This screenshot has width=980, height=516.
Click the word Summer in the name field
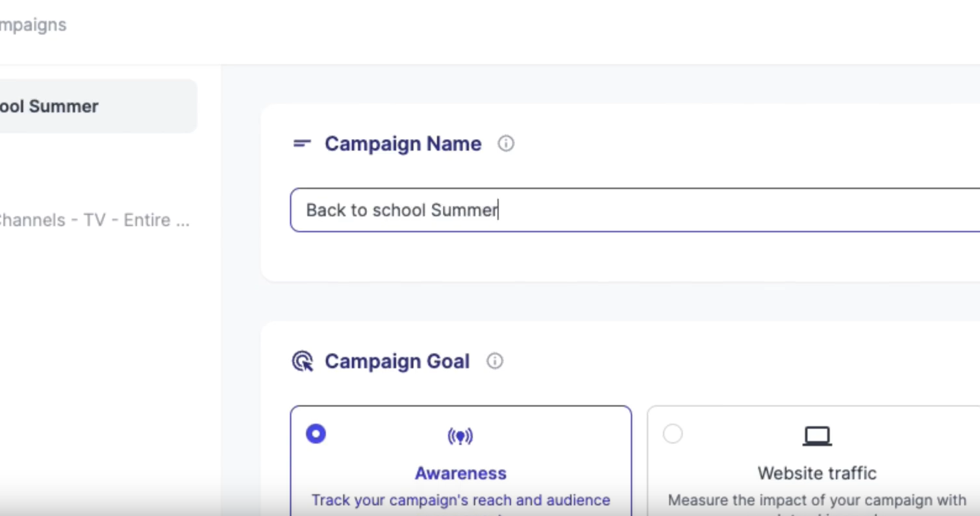tap(464, 210)
